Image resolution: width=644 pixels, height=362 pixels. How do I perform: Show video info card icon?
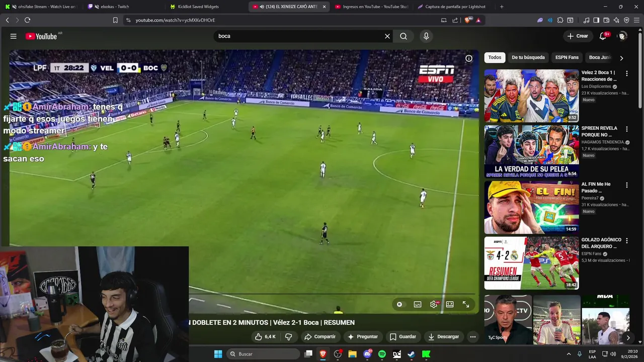(469, 58)
